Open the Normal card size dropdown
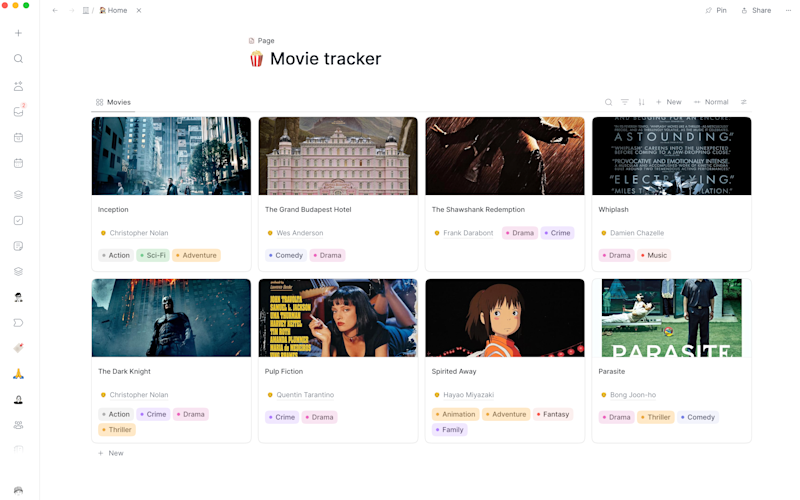Viewport: 800px width, 500px height. click(x=711, y=102)
